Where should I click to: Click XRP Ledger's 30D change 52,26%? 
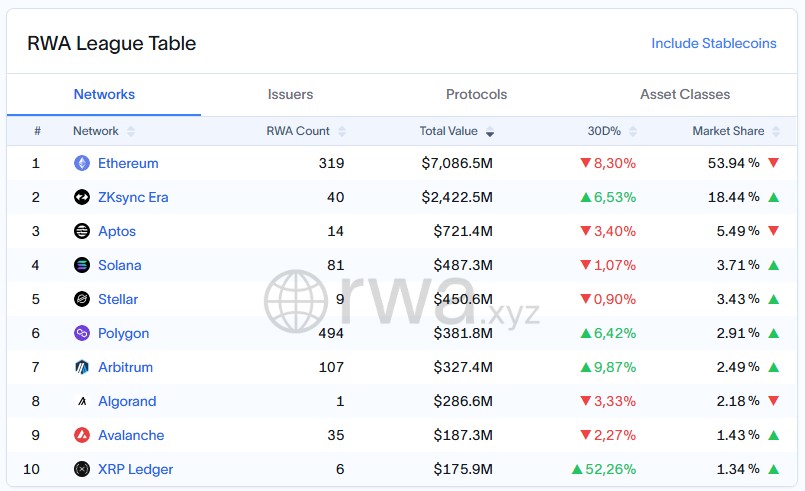tap(604, 469)
